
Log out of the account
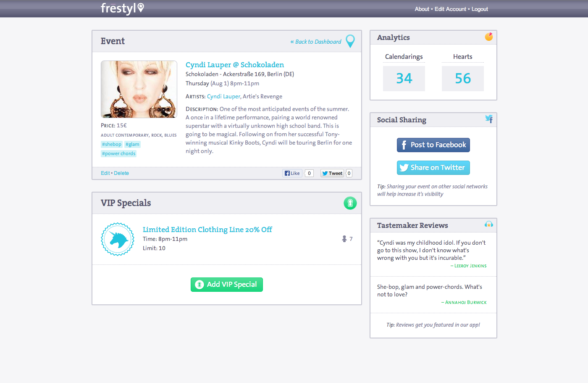480,9
